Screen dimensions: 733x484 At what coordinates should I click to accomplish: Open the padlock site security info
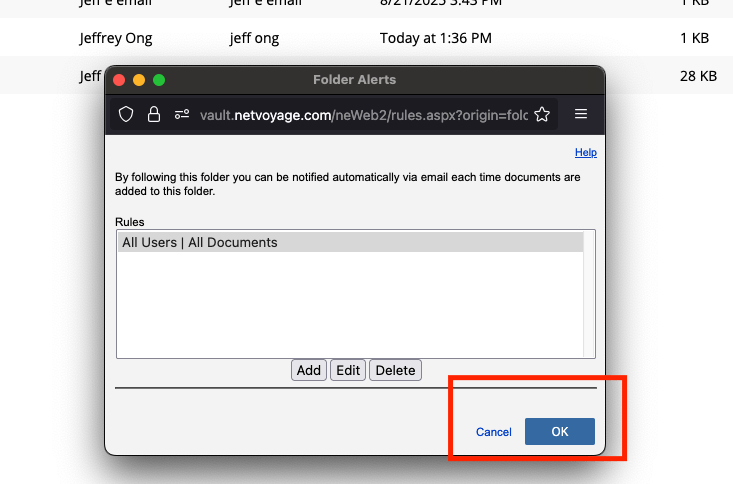click(x=154, y=114)
